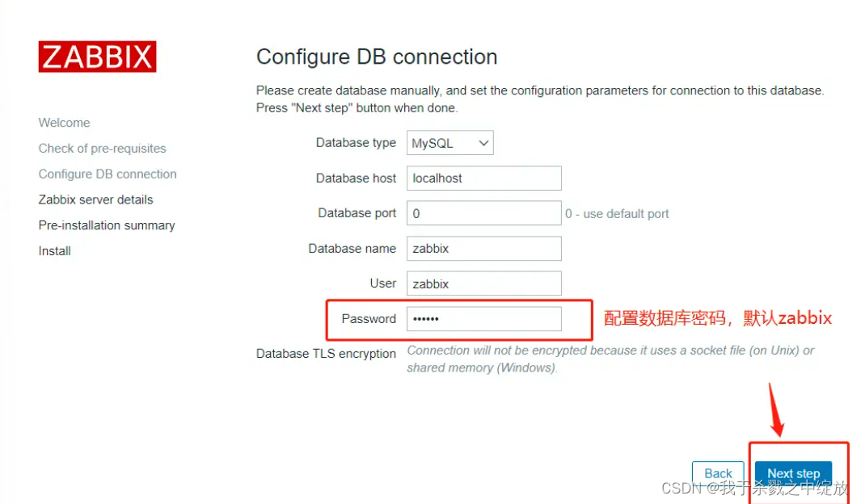Click the Configure DB connection heading

[x=376, y=57]
